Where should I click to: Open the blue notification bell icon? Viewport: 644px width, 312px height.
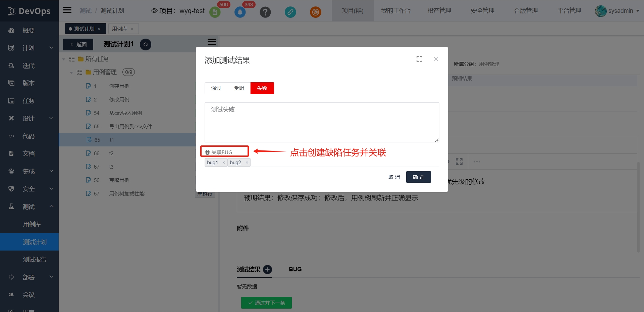(x=240, y=12)
